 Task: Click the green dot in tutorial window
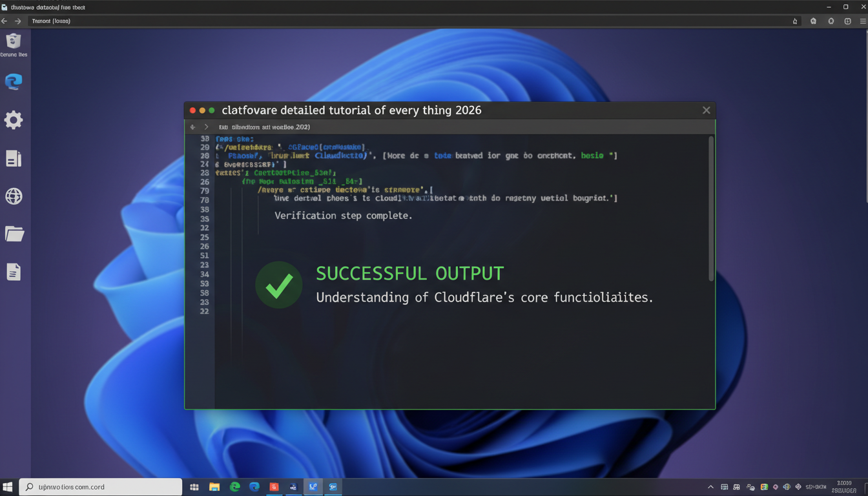point(212,110)
